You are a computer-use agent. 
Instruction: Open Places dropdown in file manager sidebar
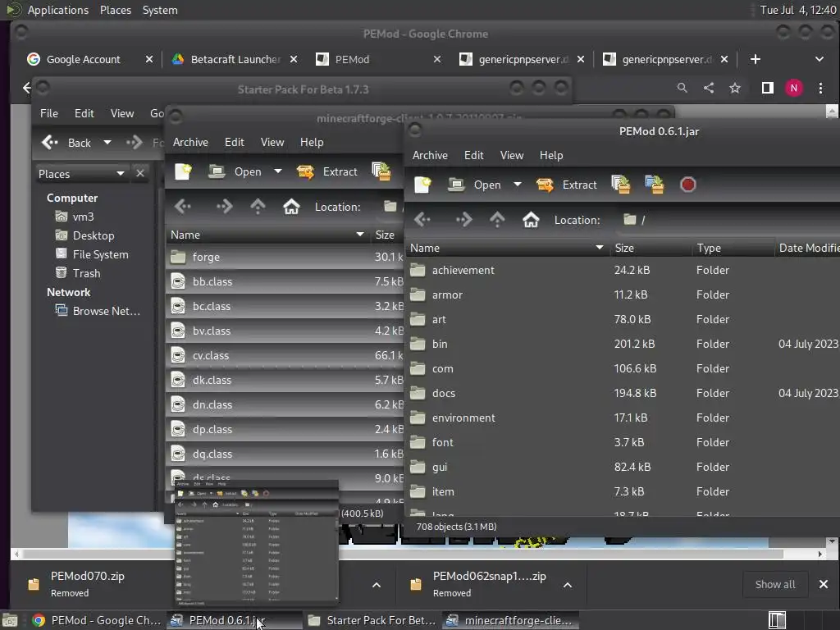(x=81, y=174)
